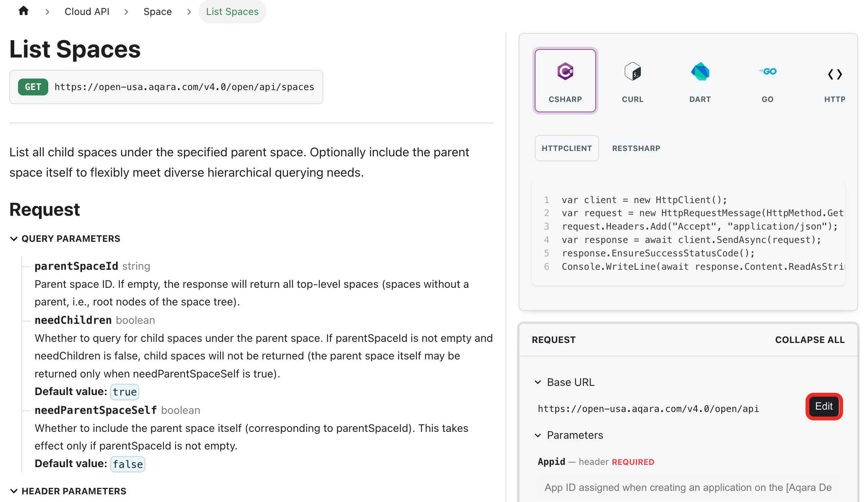This screenshot has width=868, height=502.
Task: Switch to the GO language icon
Action: click(x=767, y=72)
